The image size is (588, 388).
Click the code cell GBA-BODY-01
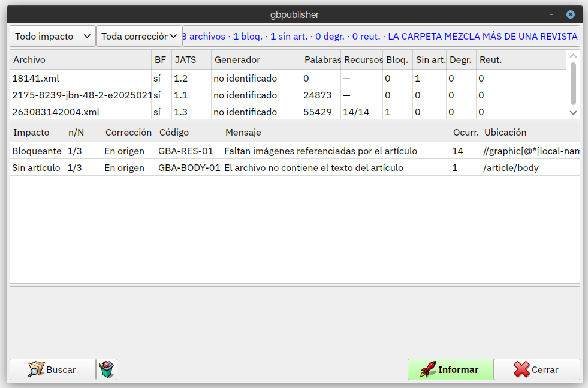coord(189,168)
